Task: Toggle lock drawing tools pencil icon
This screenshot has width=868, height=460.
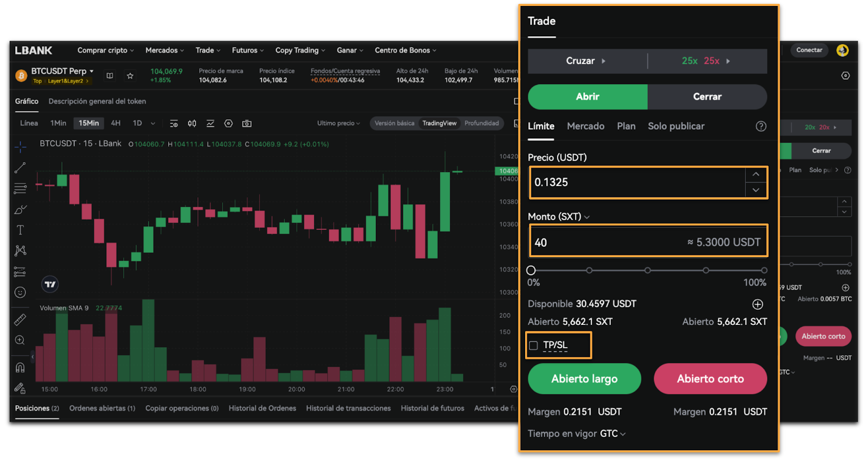Action: 20,388
